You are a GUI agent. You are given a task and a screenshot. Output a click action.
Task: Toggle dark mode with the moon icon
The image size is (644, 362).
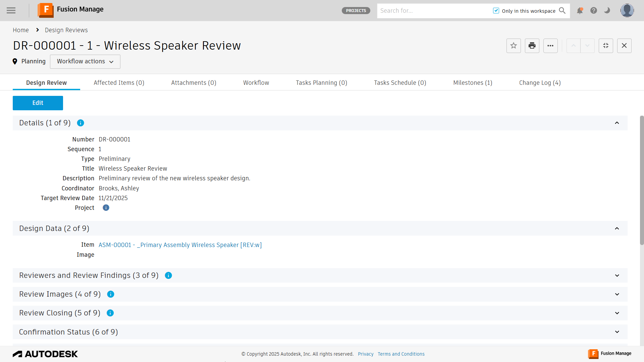click(x=607, y=10)
